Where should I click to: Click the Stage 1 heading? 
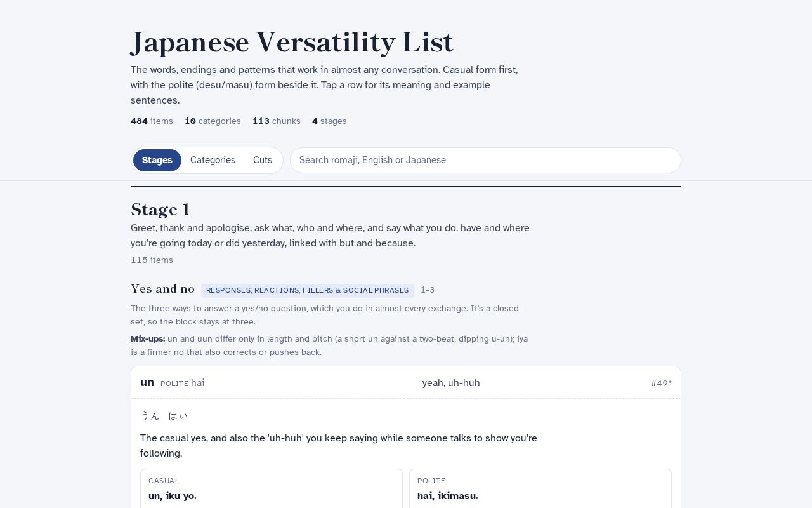click(x=160, y=210)
